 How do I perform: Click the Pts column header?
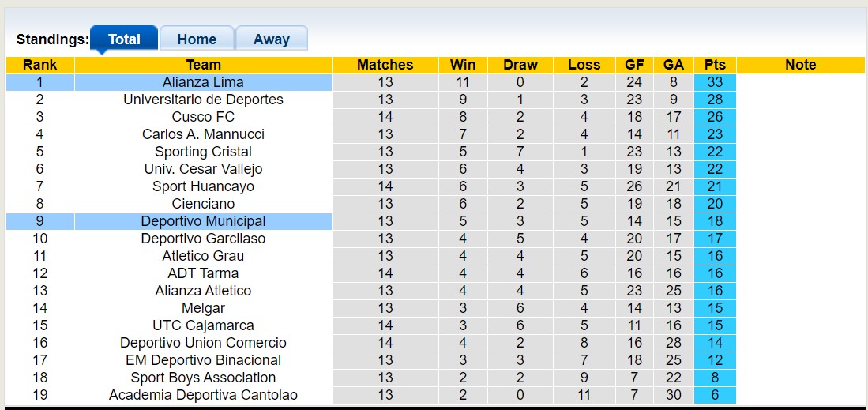point(715,65)
